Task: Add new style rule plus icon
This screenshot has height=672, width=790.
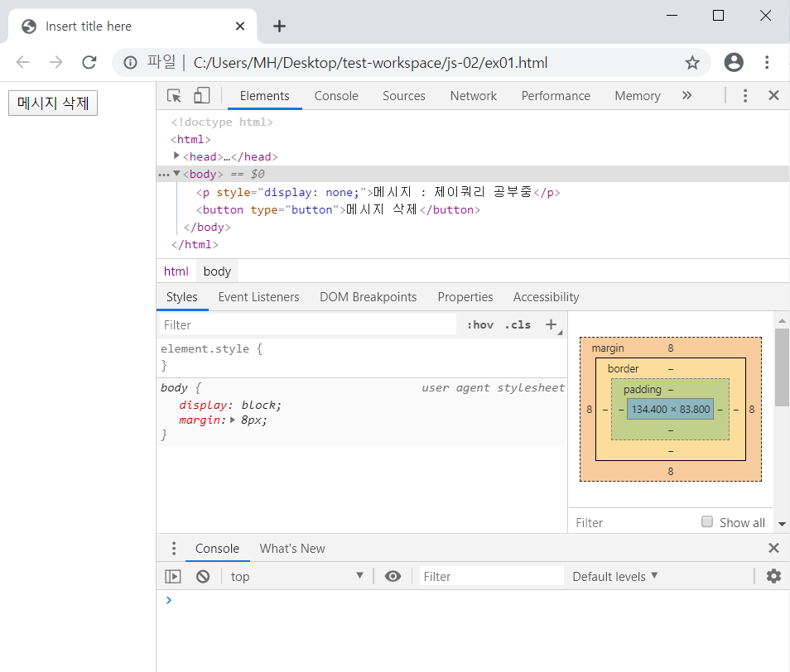Action: (x=552, y=324)
